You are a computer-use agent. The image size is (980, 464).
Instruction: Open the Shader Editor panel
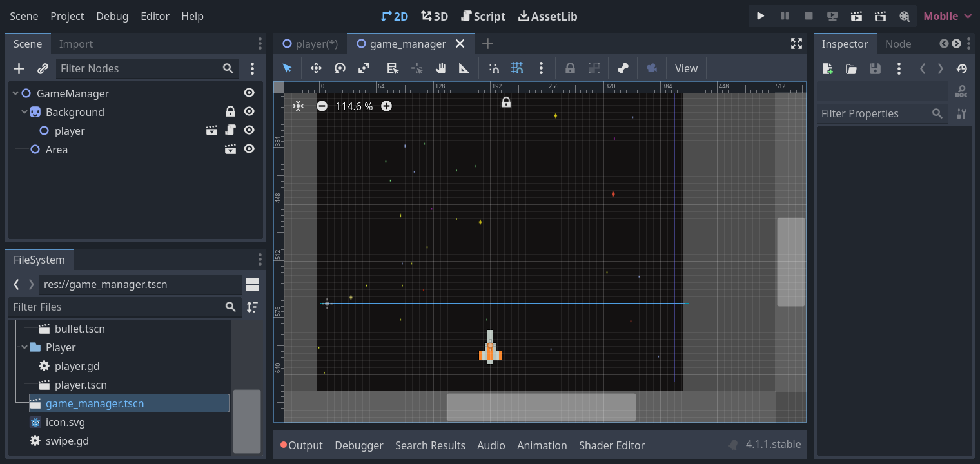pyautogui.click(x=612, y=445)
